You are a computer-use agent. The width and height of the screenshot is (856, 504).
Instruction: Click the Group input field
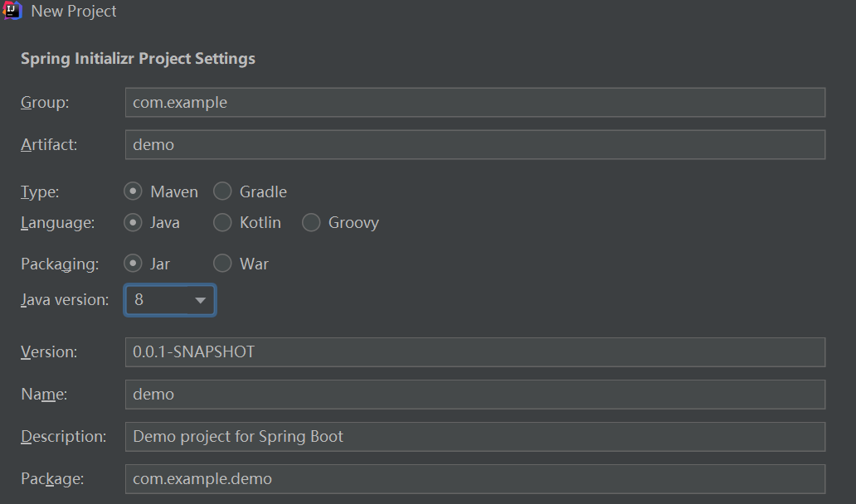474,103
